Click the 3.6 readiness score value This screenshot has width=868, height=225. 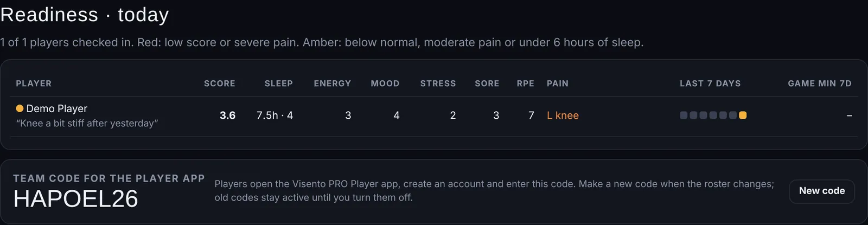coord(227,115)
